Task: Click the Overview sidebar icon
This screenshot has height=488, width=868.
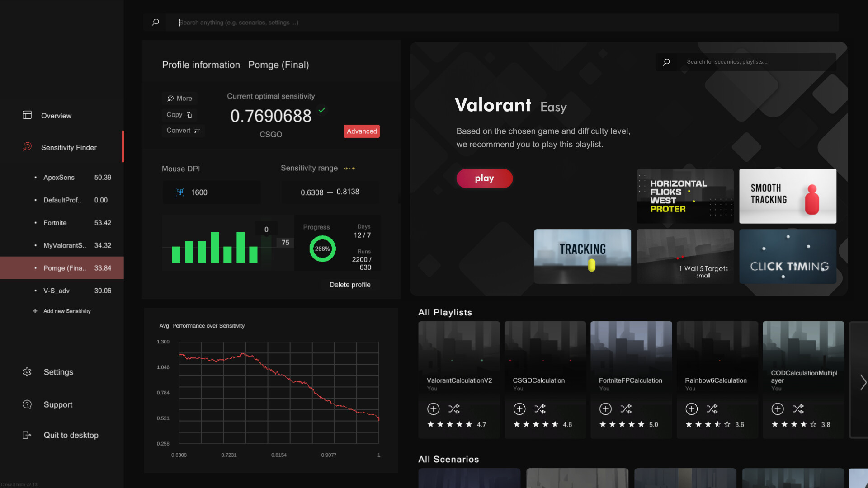Action: point(27,115)
